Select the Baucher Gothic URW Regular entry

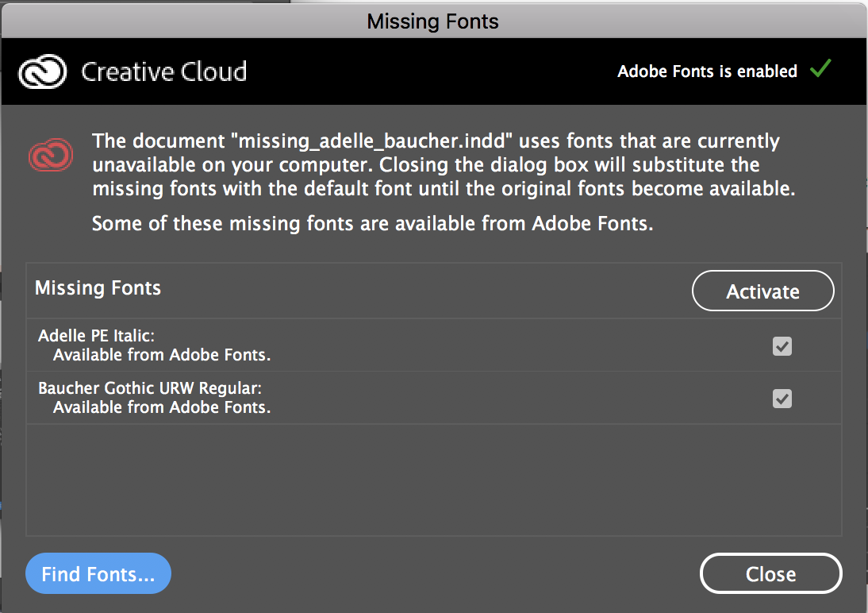(x=150, y=389)
